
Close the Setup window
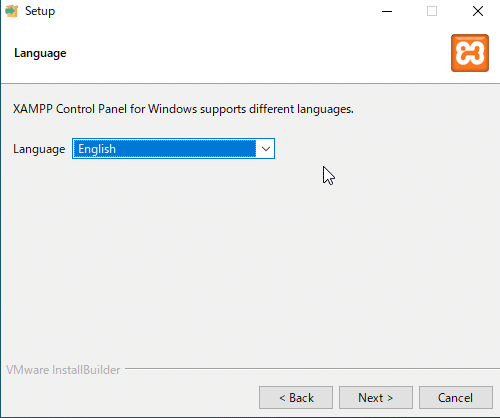click(478, 11)
